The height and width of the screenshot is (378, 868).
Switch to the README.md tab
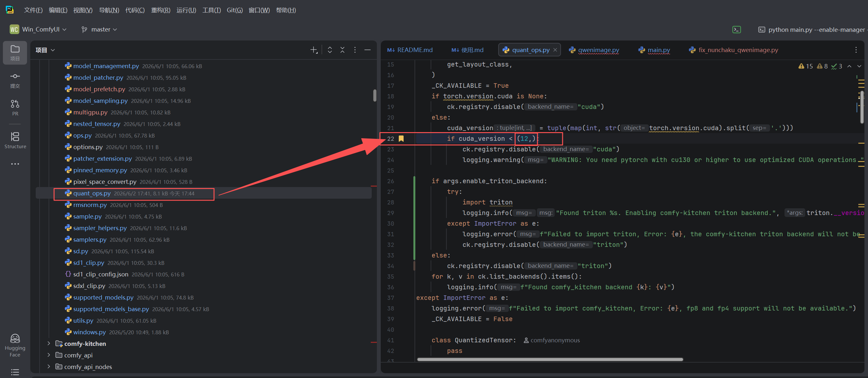click(x=410, y=50)
